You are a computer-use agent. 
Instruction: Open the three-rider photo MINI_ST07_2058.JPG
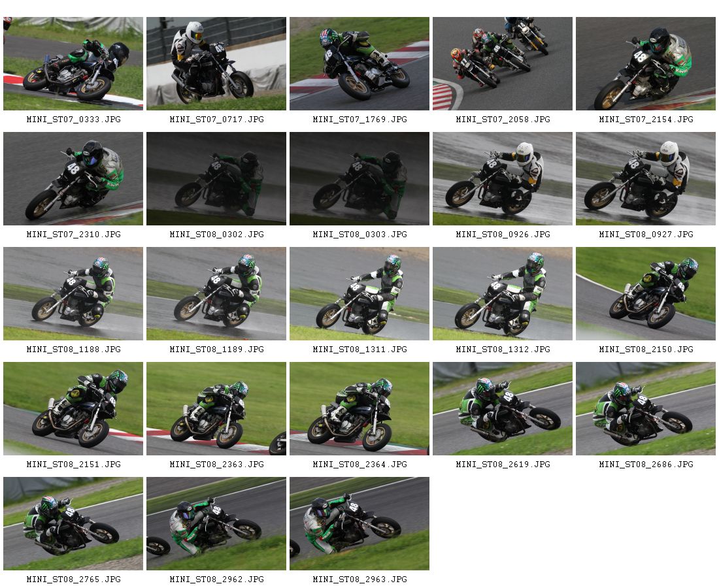[x=503, y=64]
